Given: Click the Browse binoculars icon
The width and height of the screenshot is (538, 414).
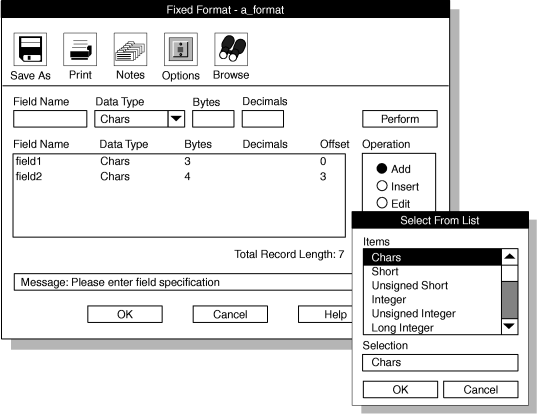Looking at the screenshot, I should [231, 49].
